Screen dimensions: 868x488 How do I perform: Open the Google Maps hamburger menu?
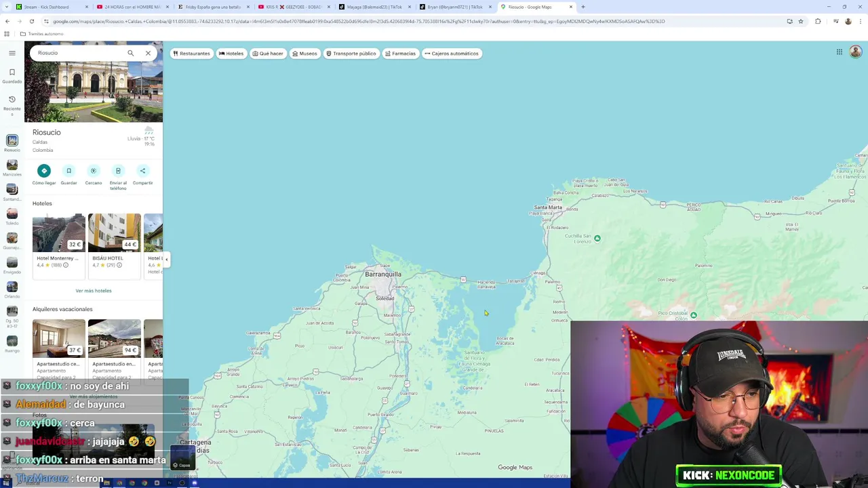click(12, 53)
